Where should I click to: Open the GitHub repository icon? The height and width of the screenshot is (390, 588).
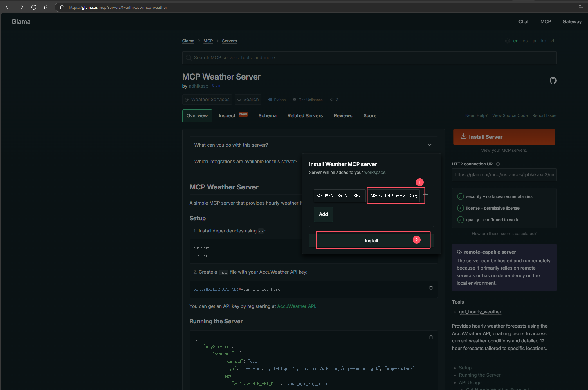coord(553,80)
